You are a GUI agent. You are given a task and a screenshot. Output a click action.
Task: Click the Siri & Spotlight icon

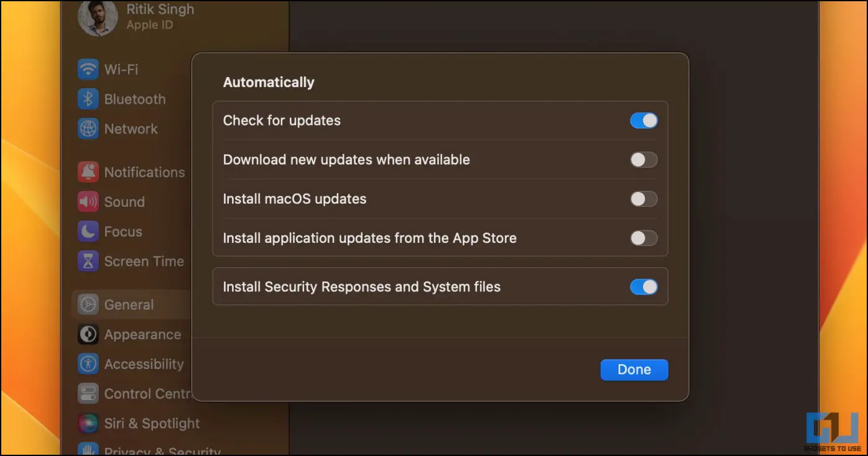tap(88, 424)
